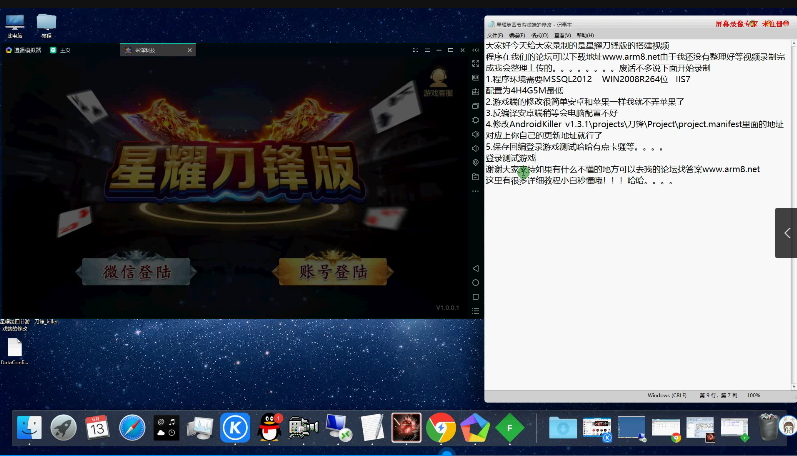Viewport: 797px width, 456px height.
Task: Tap the 账号登陆 account login button
Action: (333, 271)
